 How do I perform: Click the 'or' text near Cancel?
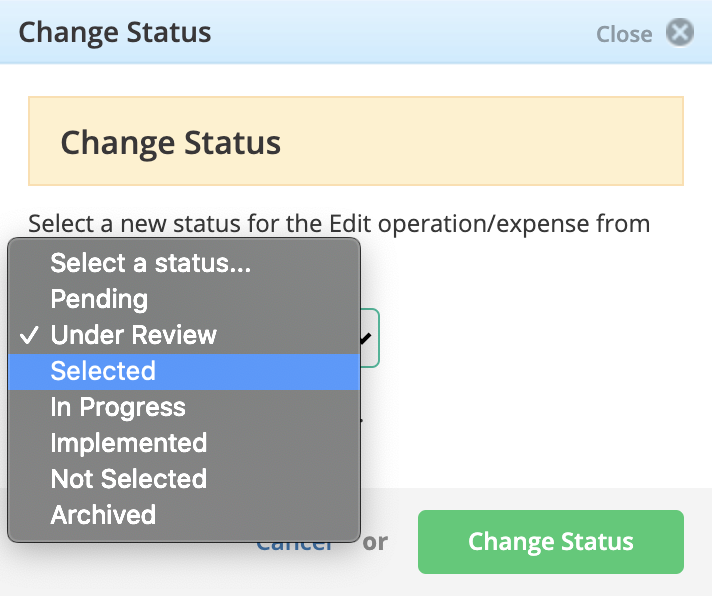pyautogui.click(x=375, y=542)
